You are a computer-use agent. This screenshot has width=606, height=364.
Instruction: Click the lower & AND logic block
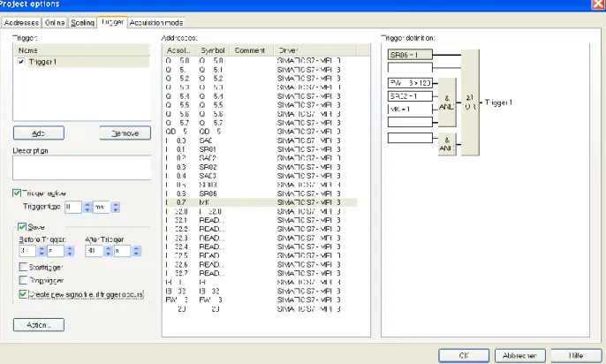[x=447, y=144]
